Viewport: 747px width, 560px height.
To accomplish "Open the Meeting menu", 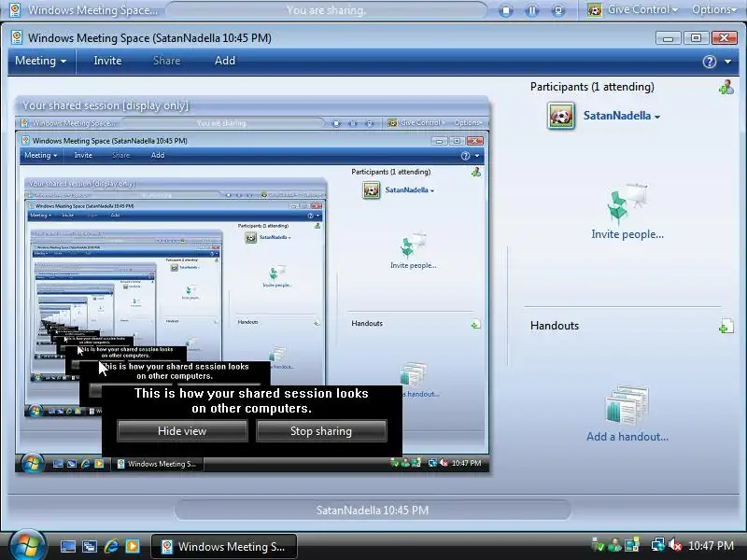I will [x=40, y=61].
